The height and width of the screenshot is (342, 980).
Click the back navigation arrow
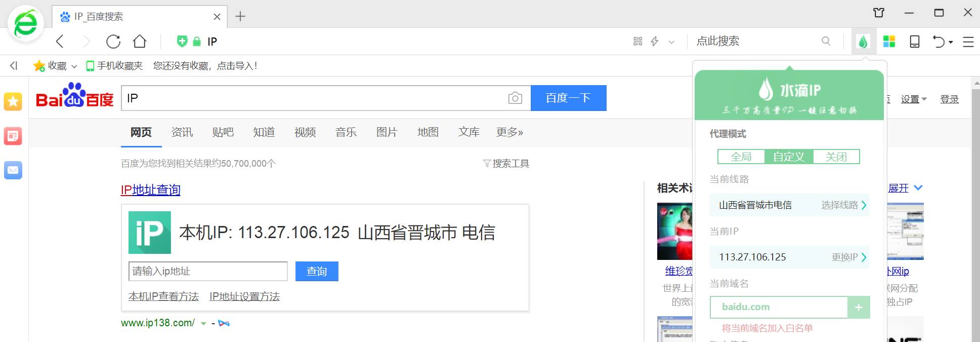point(60,42)
